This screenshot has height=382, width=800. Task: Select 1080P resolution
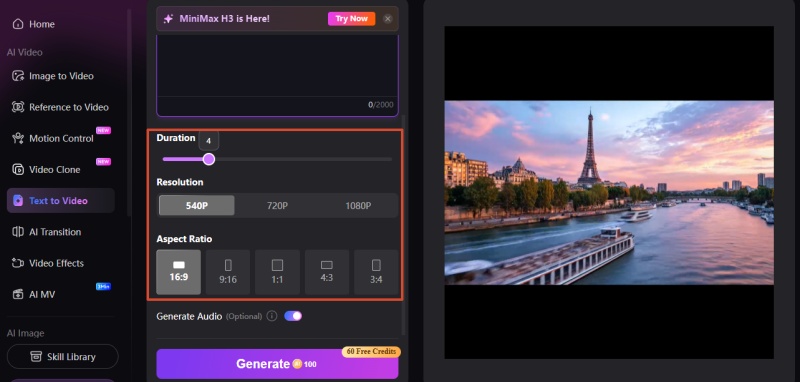coord(358,206)
